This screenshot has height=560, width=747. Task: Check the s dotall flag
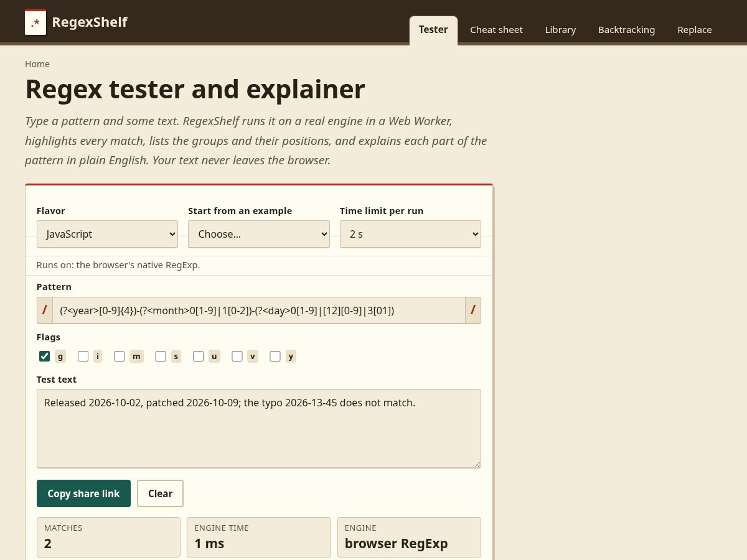161,357
